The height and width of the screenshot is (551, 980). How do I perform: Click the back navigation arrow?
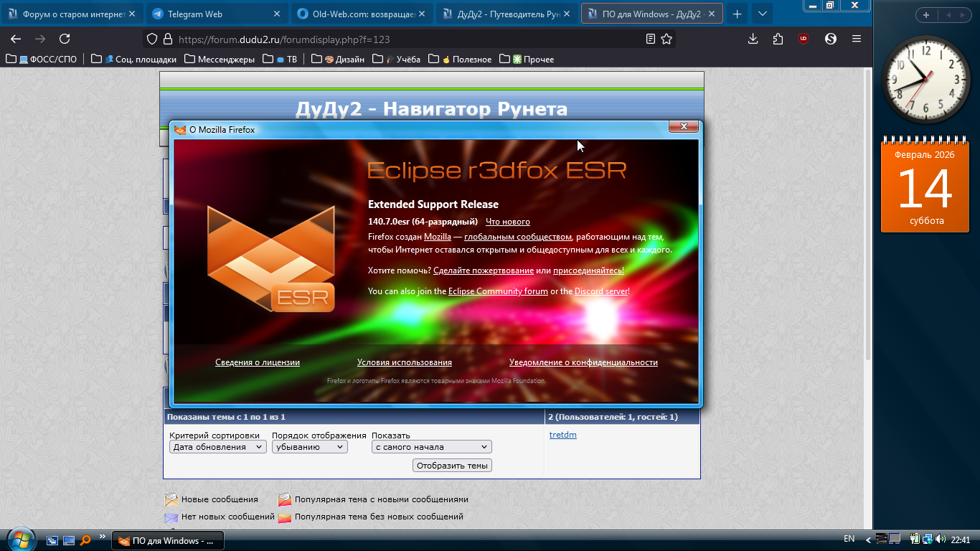click(x=16, y=39)
